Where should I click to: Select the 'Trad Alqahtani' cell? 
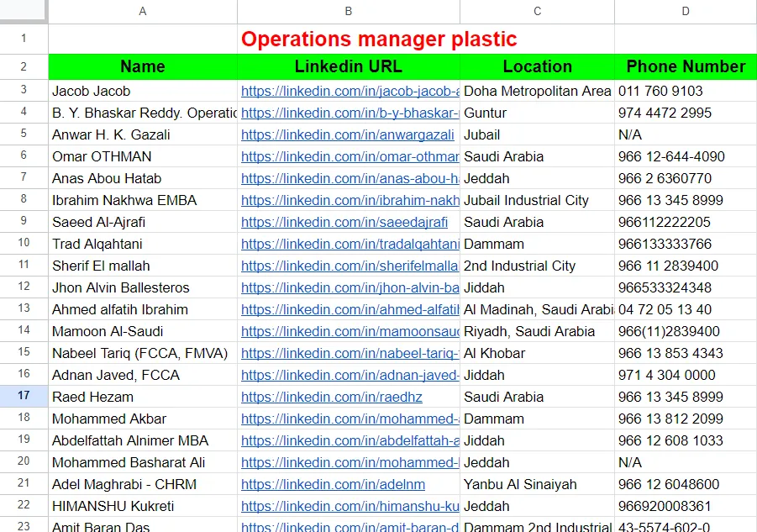click(143, 244)
